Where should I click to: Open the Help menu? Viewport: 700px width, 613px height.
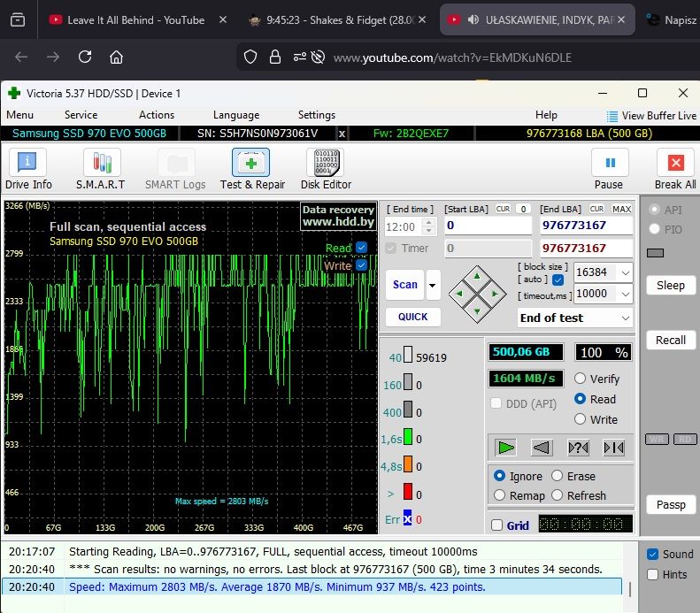click(x=546, y=115)
